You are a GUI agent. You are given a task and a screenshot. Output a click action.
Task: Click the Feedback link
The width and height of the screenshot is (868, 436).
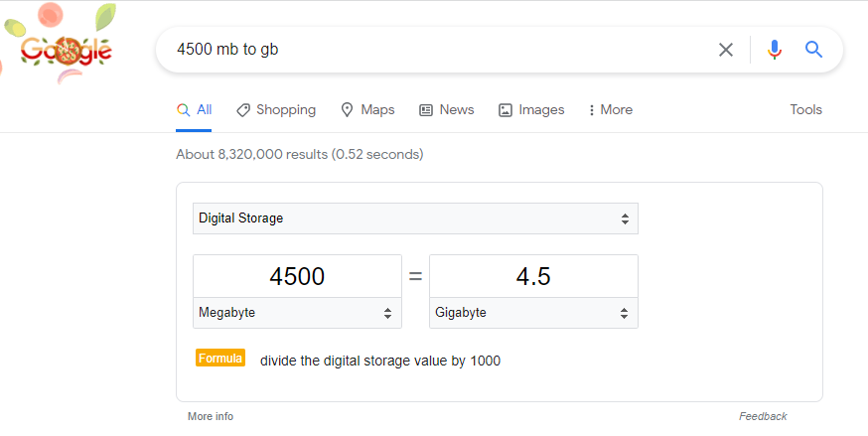(763, 416)
